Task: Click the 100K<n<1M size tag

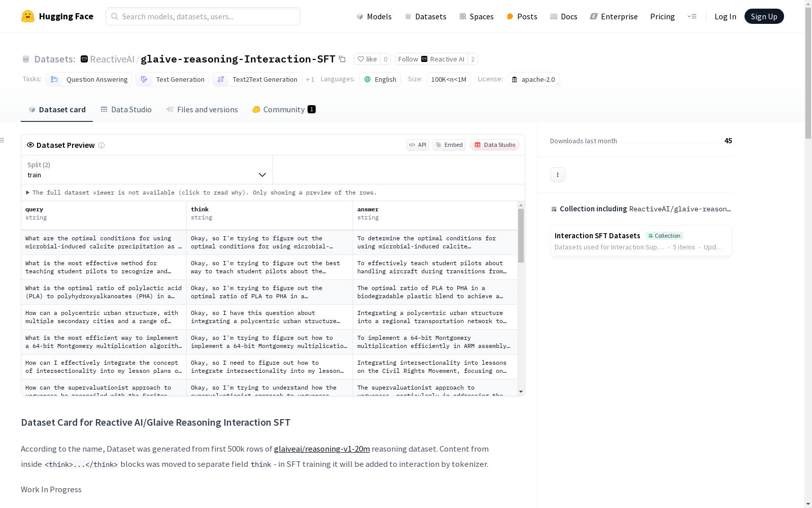Action: pyautogui.click(x=449, y=79)
